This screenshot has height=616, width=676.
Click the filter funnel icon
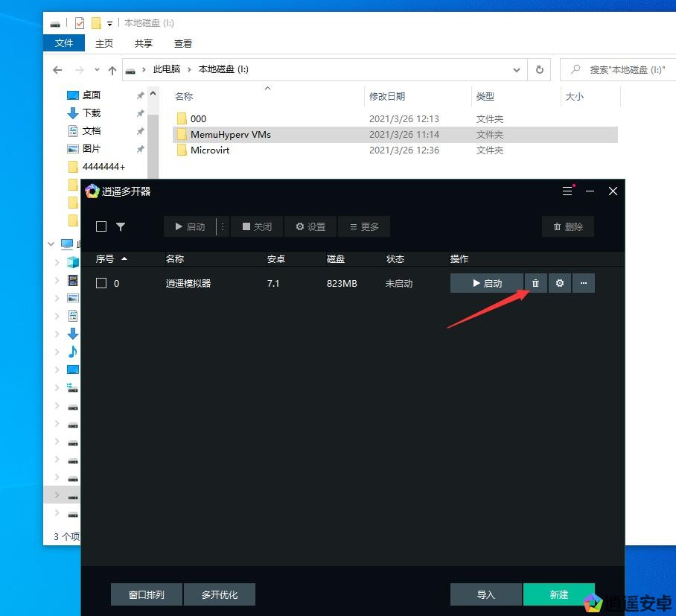click(x=121, y=226)
